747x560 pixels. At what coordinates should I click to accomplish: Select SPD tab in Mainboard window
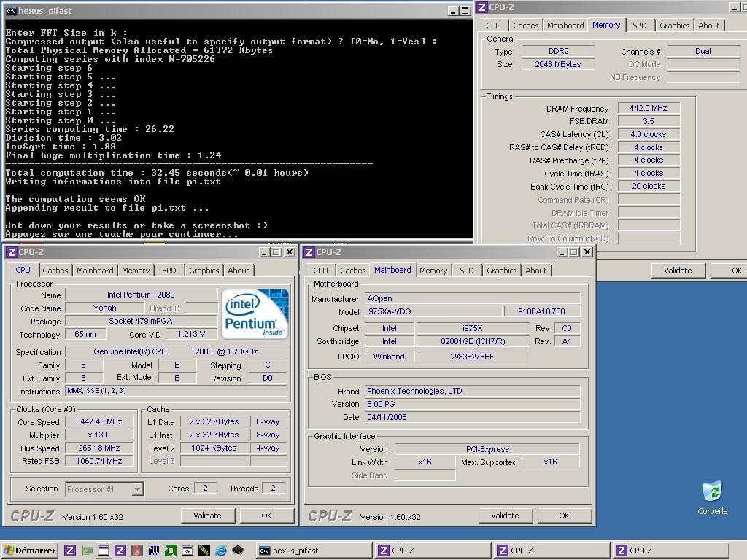coord(466,271)
